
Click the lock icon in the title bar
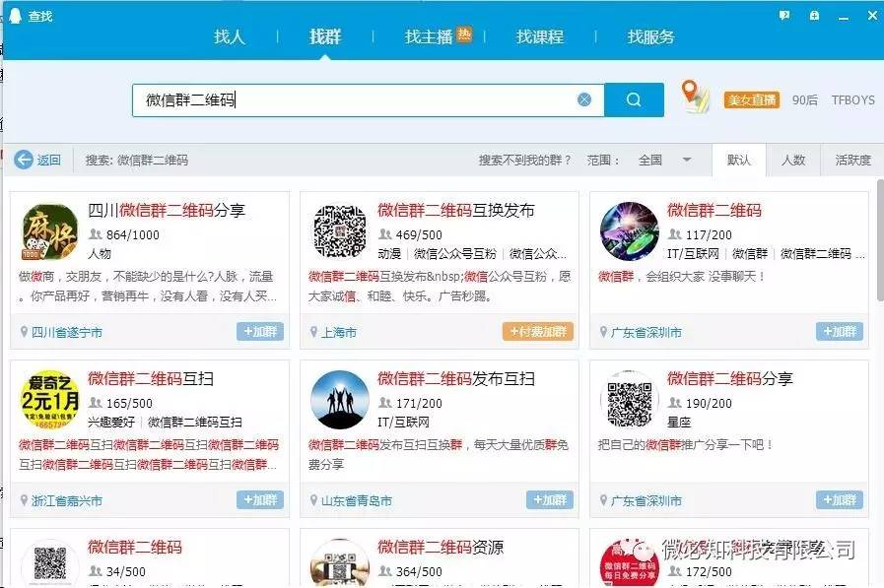[814, 15]
